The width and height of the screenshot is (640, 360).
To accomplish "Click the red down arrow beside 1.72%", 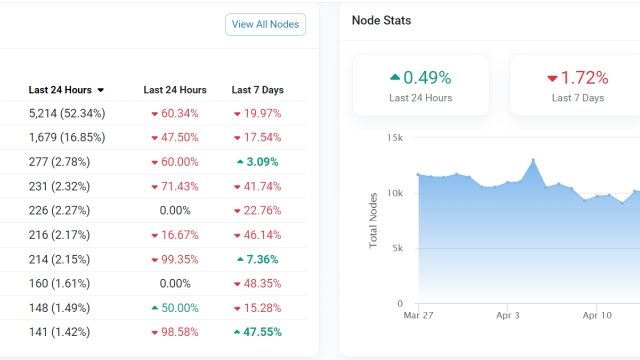I will point(552,78).
